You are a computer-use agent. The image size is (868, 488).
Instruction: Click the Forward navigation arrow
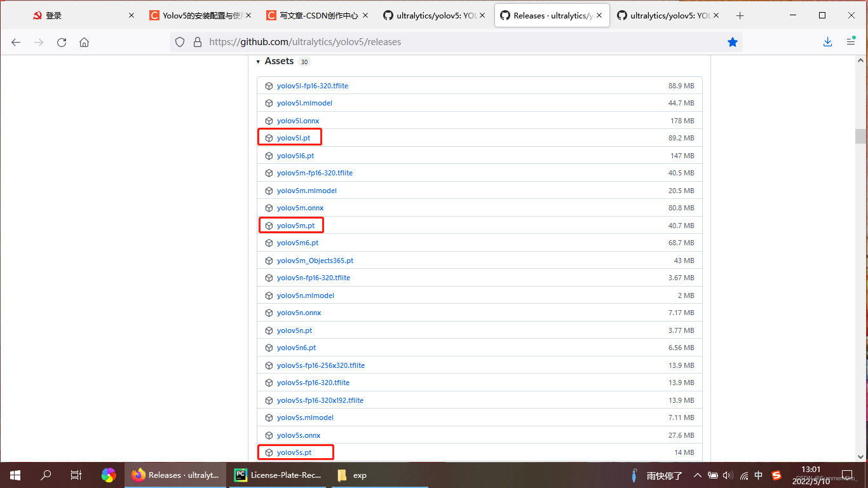point(39,42)
